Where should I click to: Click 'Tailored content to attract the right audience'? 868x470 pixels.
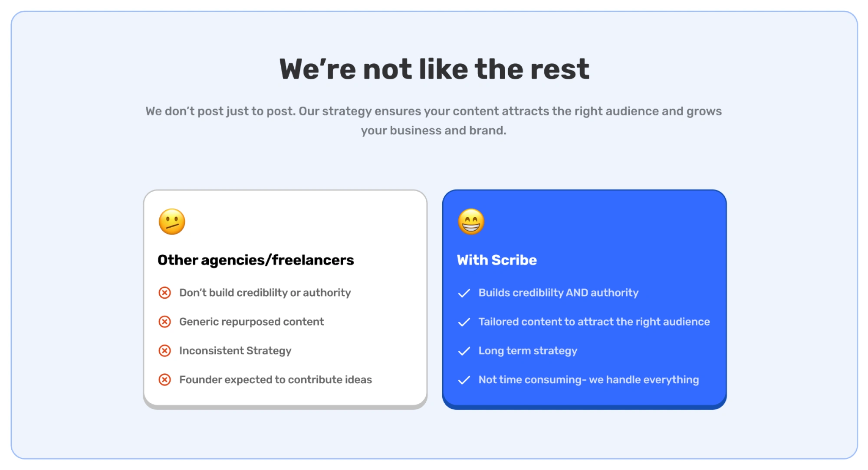(x=594, y=322)
